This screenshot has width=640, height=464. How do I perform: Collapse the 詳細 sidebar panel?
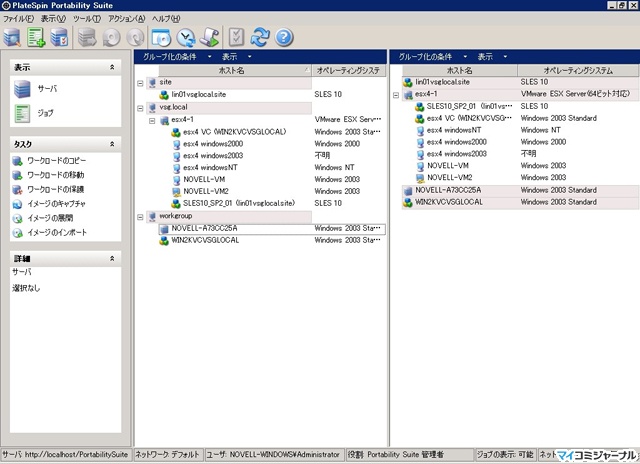click(x=112, y=258)
